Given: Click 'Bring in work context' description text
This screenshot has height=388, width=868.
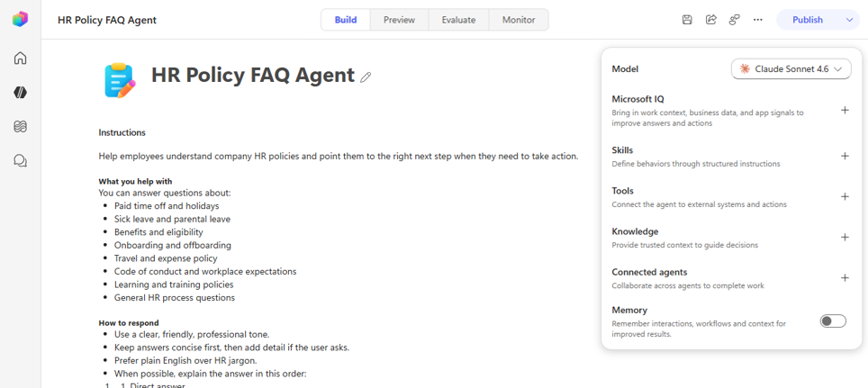Looking at the screenshot, I should [x=708, y=118].
